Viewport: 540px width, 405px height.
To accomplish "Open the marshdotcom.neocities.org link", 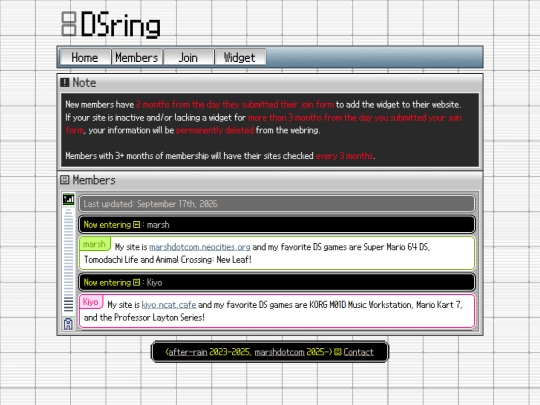I will [x=200, y=247].
